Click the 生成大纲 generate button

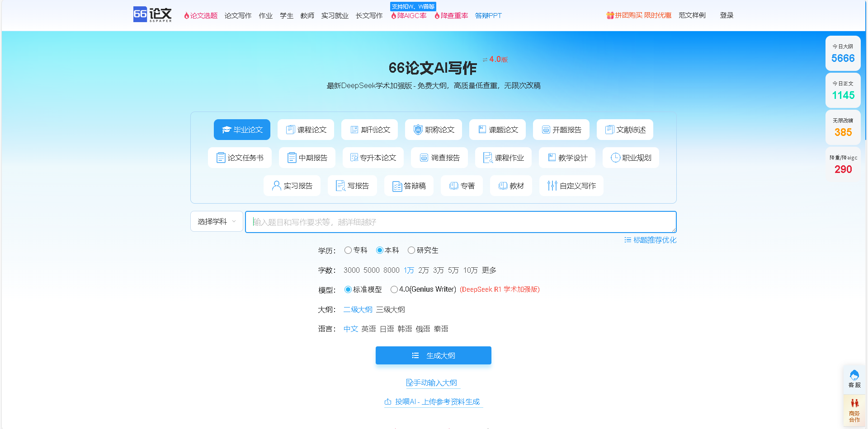pos(433,355)
